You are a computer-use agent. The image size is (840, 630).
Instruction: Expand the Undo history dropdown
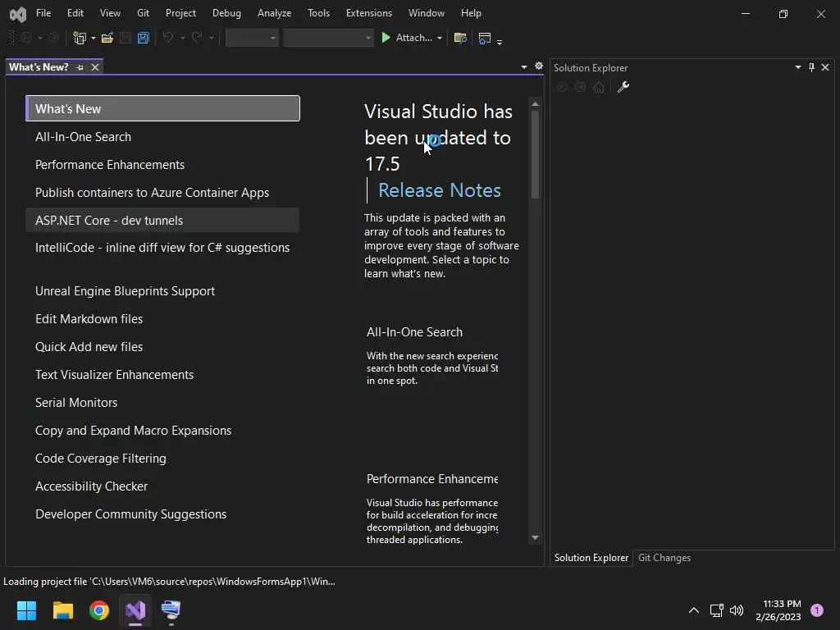coord(183,38)
